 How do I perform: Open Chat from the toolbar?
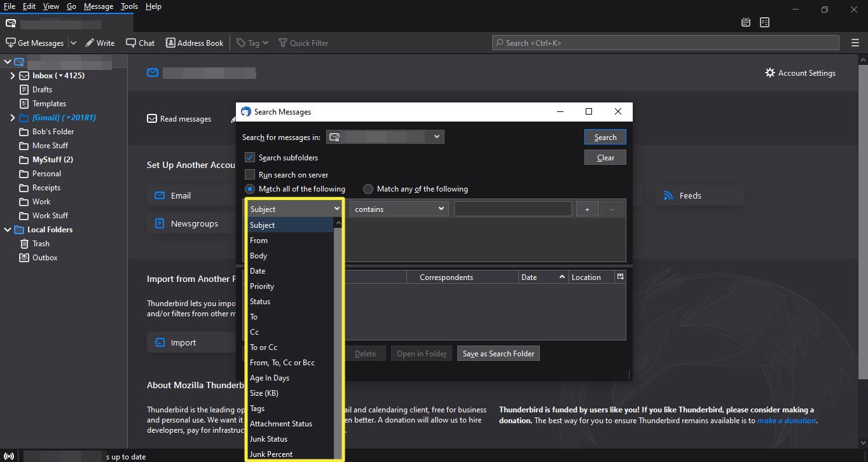click(x=140, y=43)
